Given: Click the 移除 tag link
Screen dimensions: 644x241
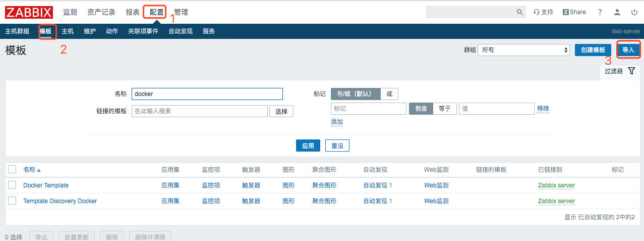Looking at the screenshot, I should [x=543, y=108].
